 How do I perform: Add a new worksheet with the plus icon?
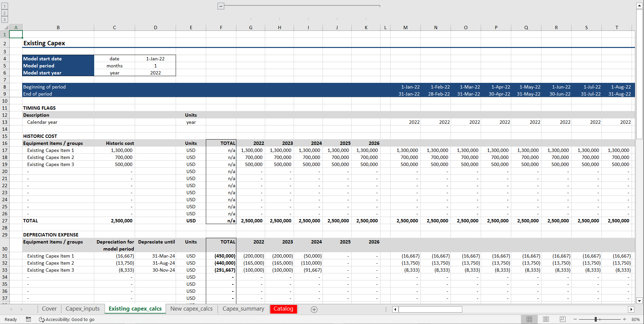[314, 309]
